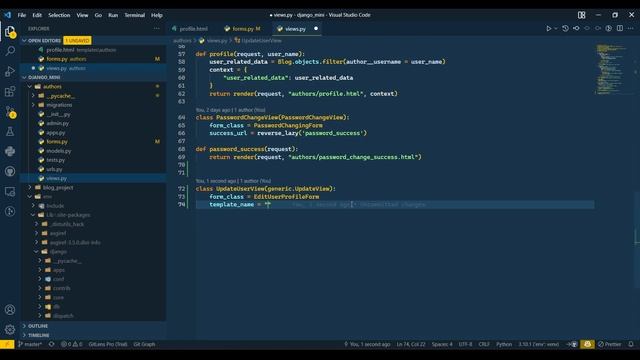Open the Accounts menu
This screenshot has height=360, width=640.
click(x=10, y=309)
